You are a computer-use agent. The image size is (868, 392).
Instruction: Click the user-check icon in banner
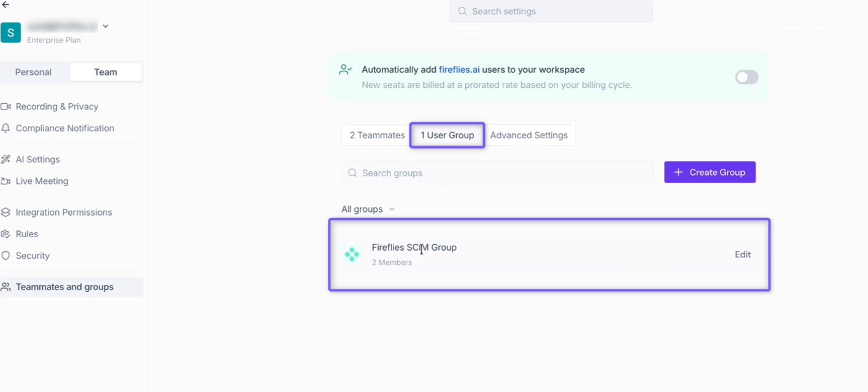[346, 69]
